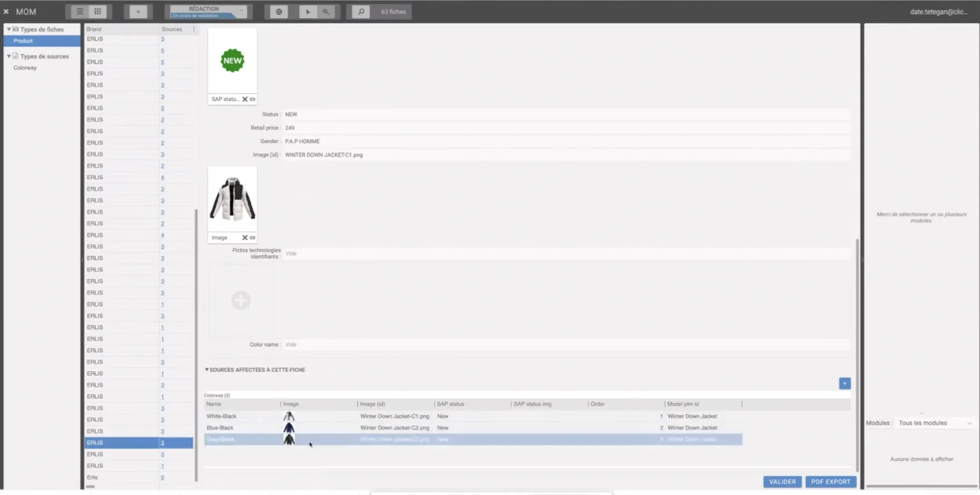
Task: Open the search magnifier in toolbar
Action: tap(361, 12)
